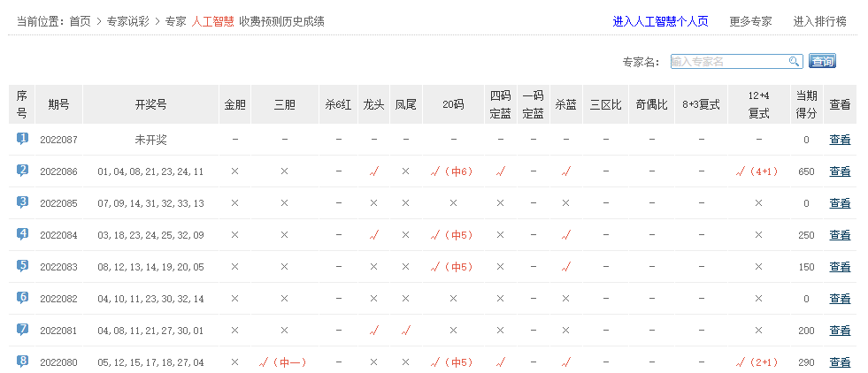Navigate to 首页 in the breadcrumb

coord(80,21)
